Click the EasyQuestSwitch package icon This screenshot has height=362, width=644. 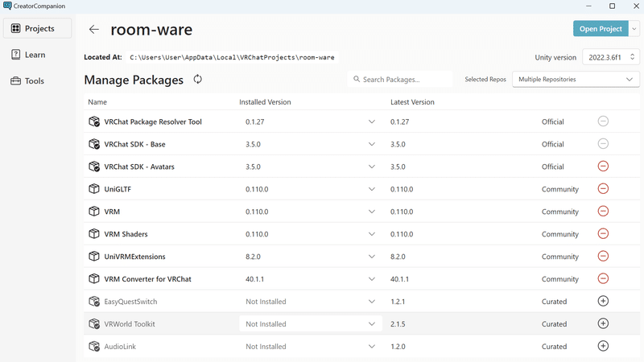[94, 301]
